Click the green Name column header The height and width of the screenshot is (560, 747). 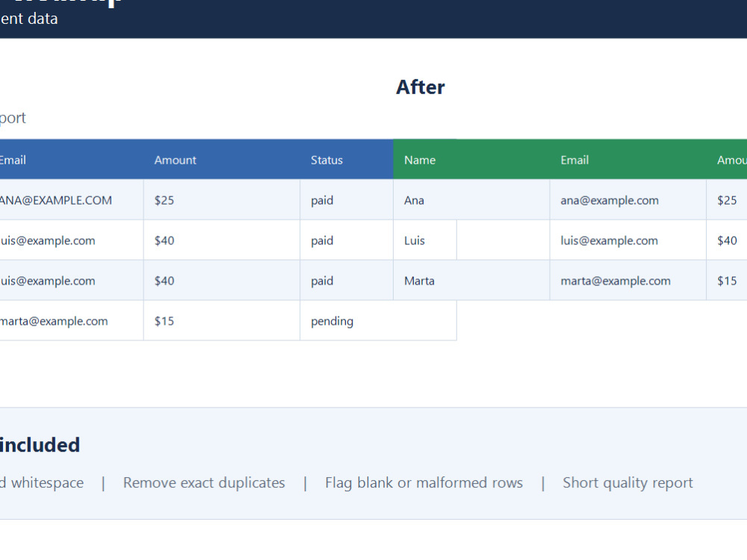[x=471, y=160]
